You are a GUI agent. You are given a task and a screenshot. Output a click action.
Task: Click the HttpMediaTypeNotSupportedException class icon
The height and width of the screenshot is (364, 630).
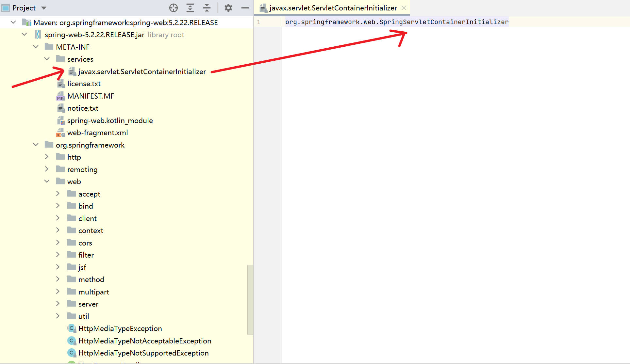(72, 353)
